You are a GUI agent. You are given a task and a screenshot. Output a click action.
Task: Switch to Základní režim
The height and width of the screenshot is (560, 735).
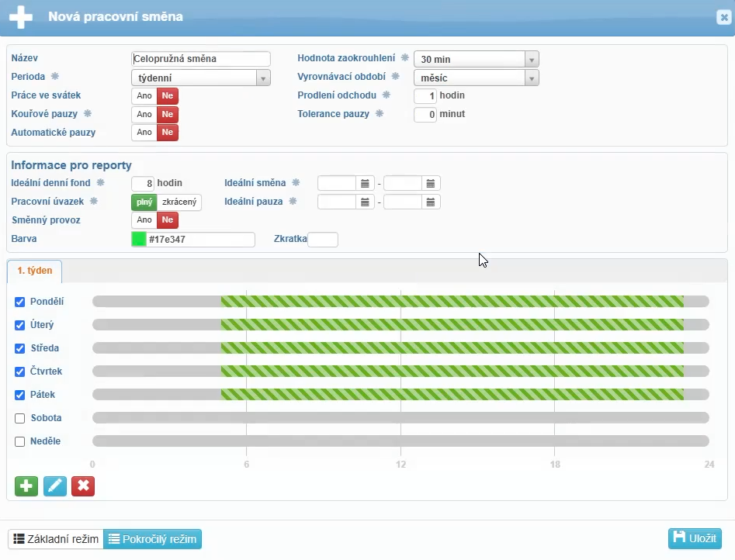click(x=56, y=539)
